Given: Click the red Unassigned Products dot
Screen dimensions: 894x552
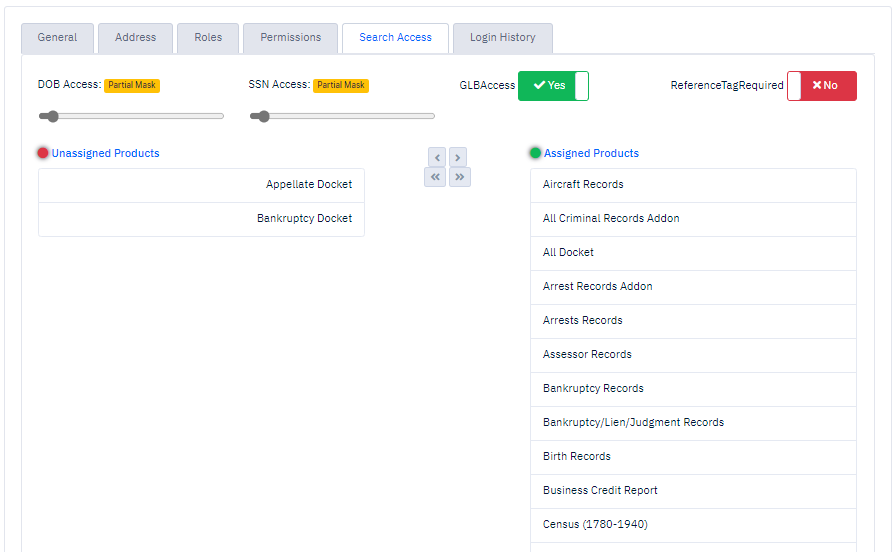Looking at the screenshot, I should coord(43,153).
